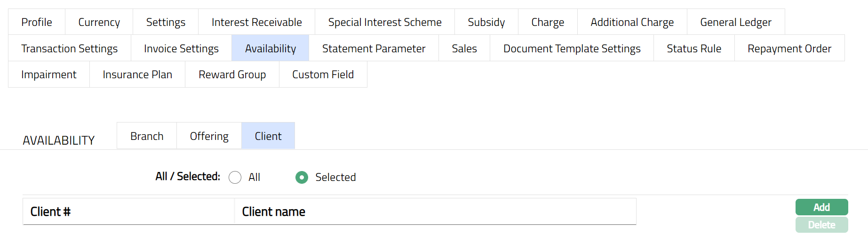868x245 pixels.
Task: Open the General Ledger tab
Action: coord(735,22)
